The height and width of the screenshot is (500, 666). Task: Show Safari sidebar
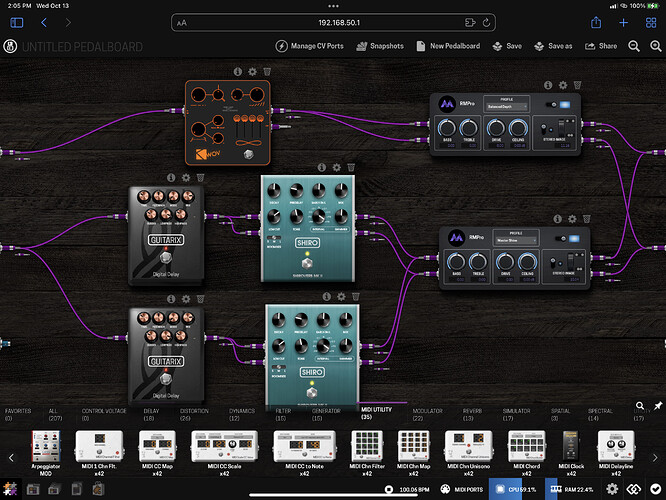[17, 23]
